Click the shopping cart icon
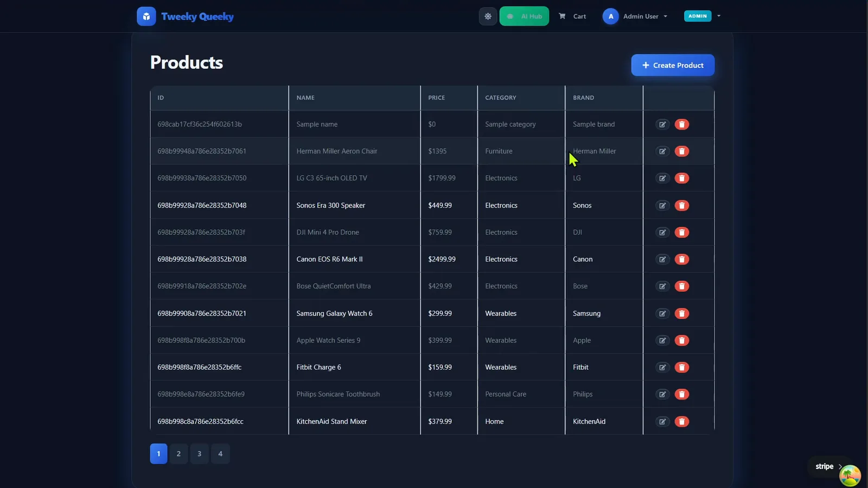This screenshot has height=488, width=868. point(562,16)
